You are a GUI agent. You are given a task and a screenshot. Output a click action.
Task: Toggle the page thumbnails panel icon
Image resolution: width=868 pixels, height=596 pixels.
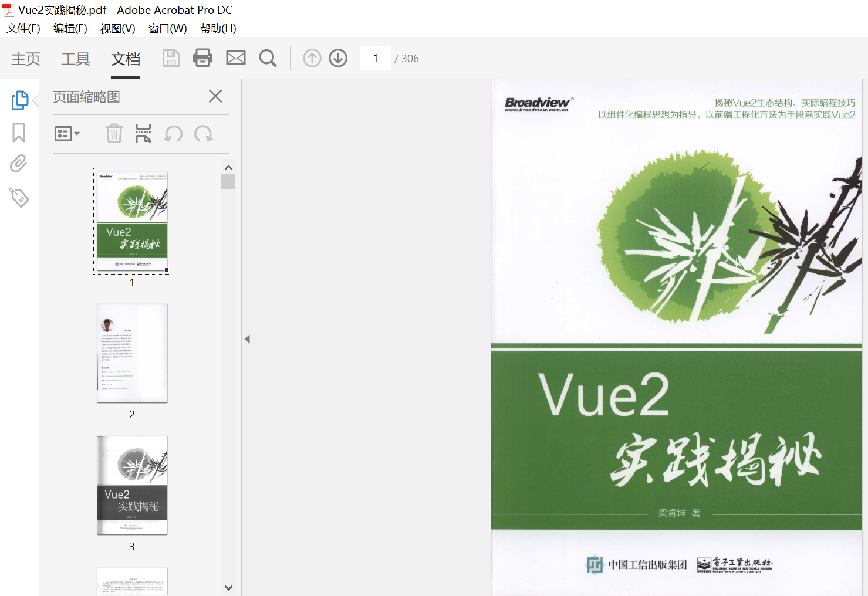pyautogui.click(x=19, y=100)
